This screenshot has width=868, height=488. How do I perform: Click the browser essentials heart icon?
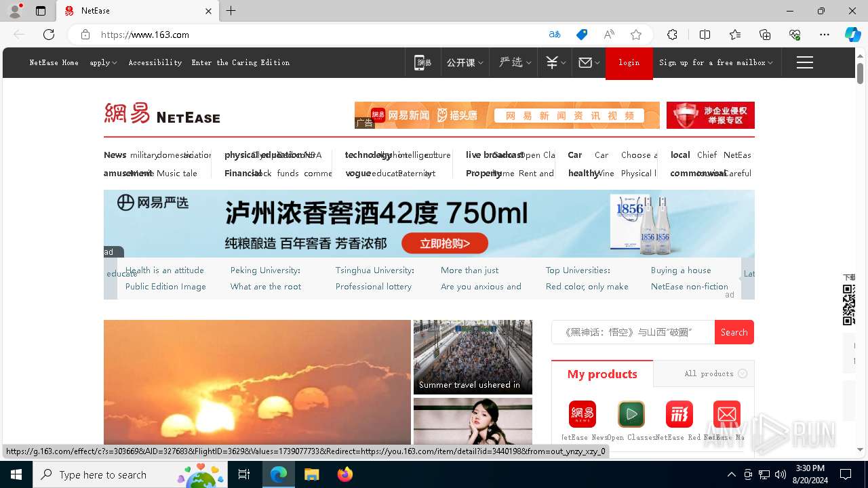pos(795,35)
